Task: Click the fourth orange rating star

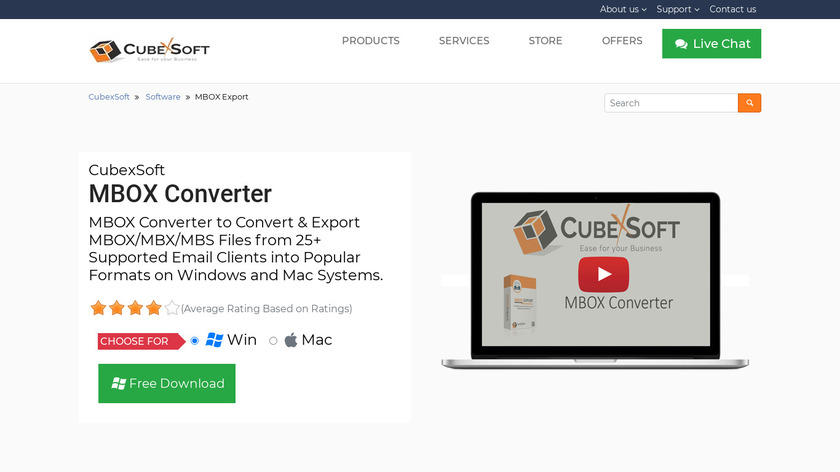Action: (154, 308)
